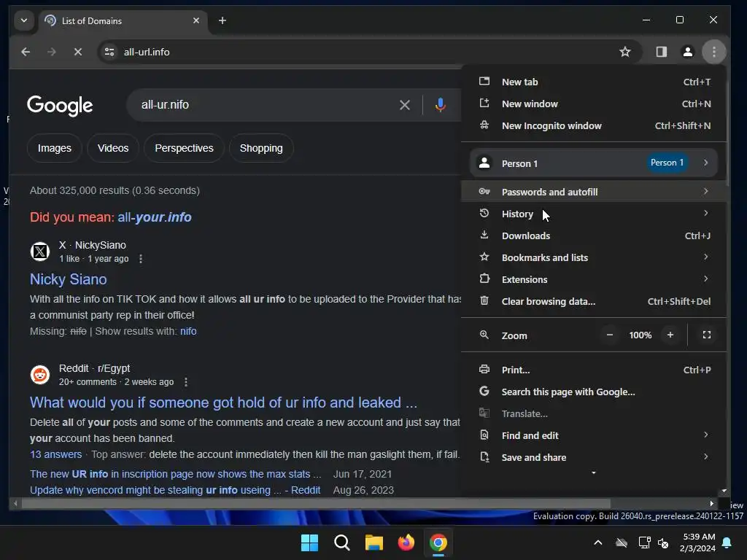Close the List of Domains tab

196,20
